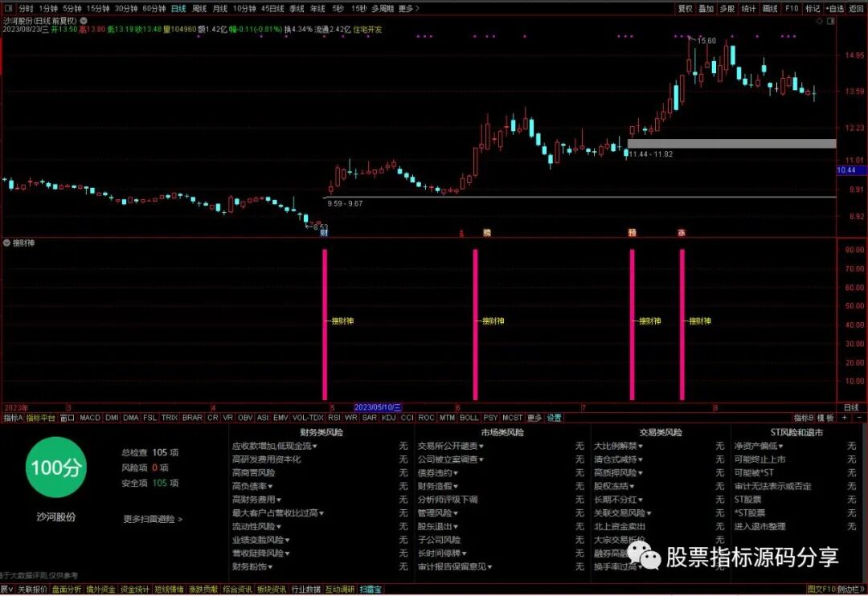The image size is (868, 596).
Task: Click the 返回 back button
Action: [857, 8]
